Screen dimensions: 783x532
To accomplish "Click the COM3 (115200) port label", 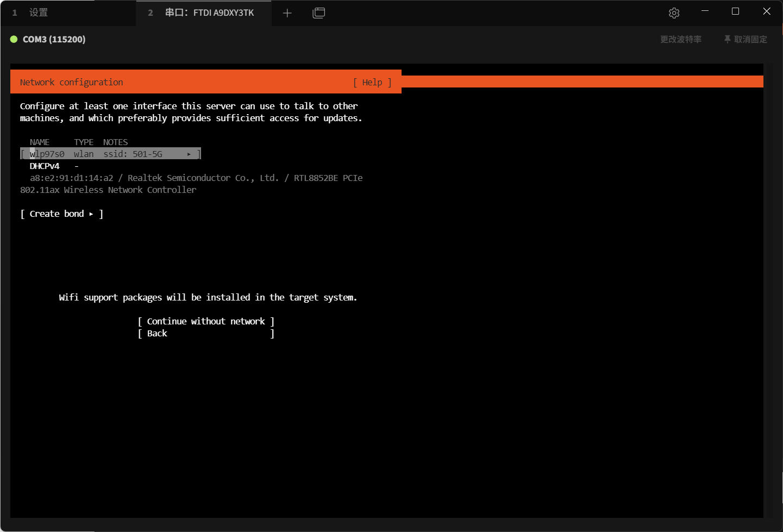I will coord(54,39).
